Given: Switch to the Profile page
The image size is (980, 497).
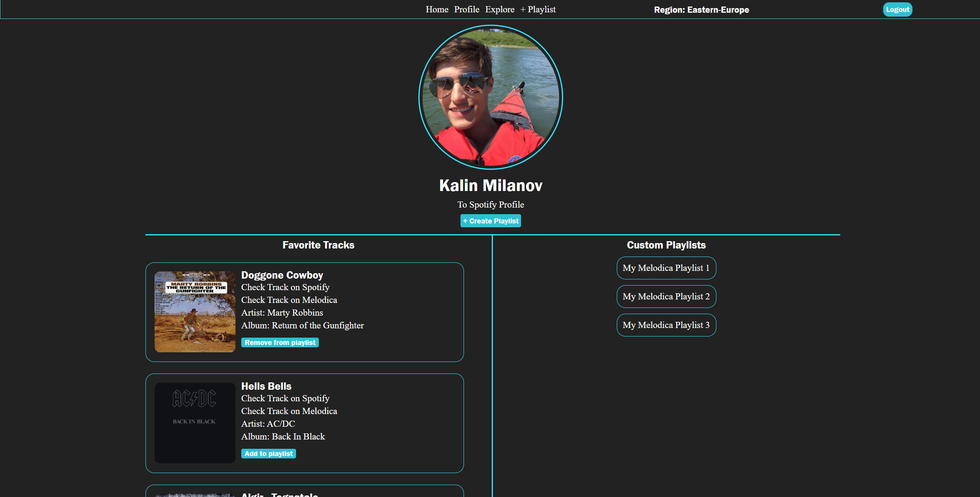Looking at the screenshot, I should point(466,9).
